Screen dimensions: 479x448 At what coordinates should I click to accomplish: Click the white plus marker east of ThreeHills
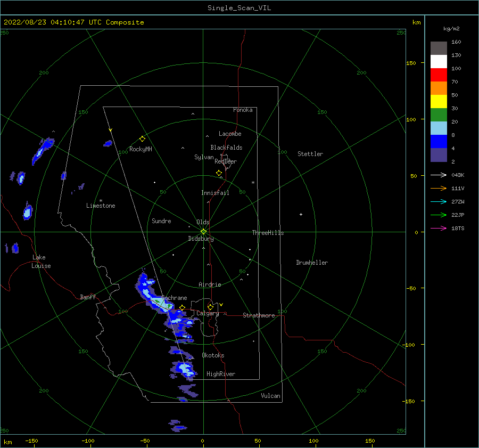click(x=301, y=214)
